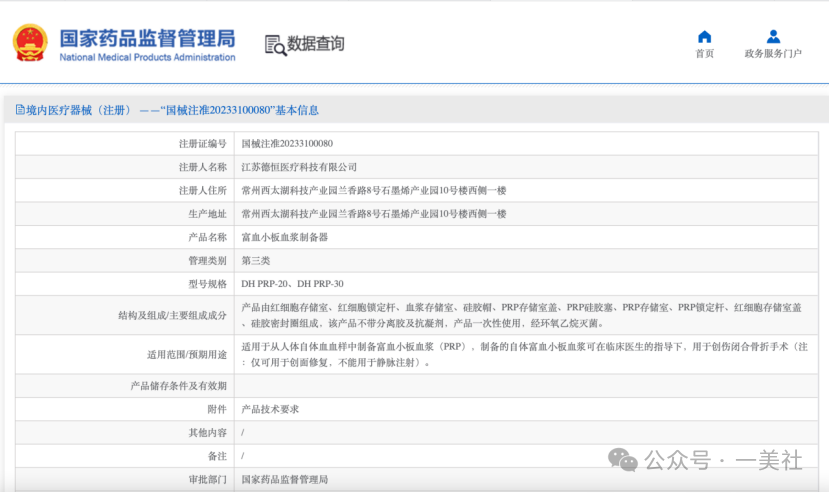Click the 注册证编号 label
829x493 pixels.
[x=202, y=143]
